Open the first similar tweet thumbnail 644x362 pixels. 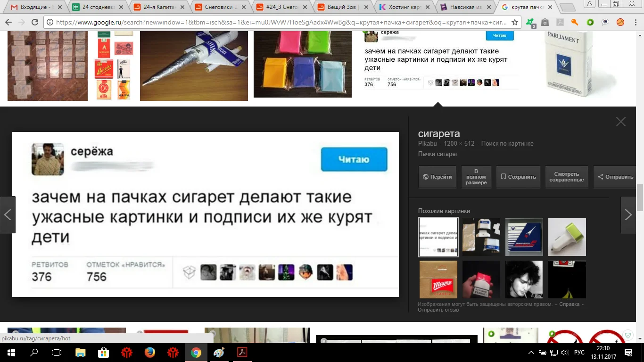[x=438, y=237]
